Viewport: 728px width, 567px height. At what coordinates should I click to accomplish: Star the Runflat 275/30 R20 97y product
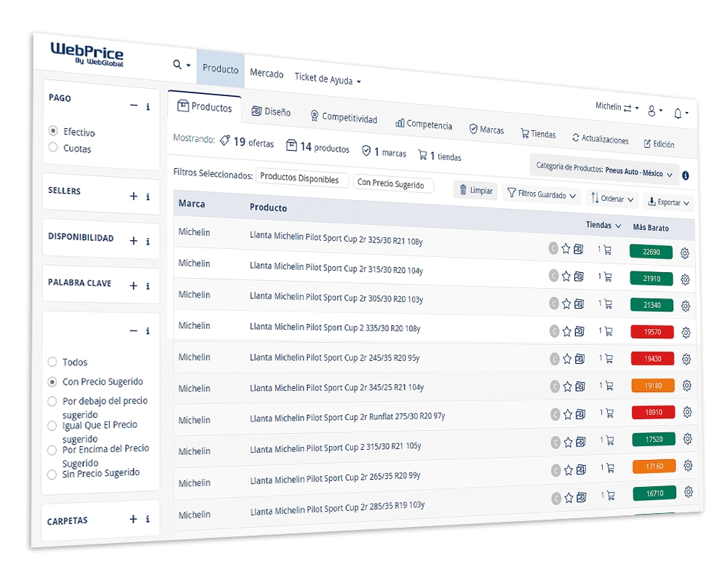pos(568,414)
